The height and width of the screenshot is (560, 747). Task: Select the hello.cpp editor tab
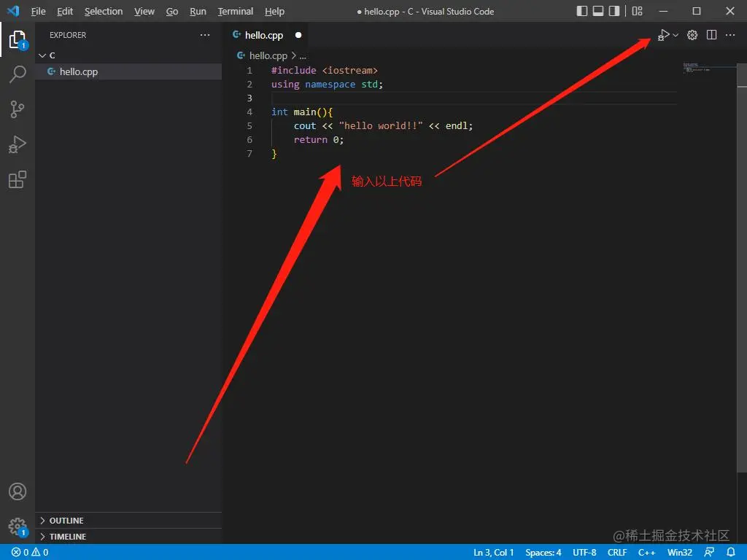(264, 34)
